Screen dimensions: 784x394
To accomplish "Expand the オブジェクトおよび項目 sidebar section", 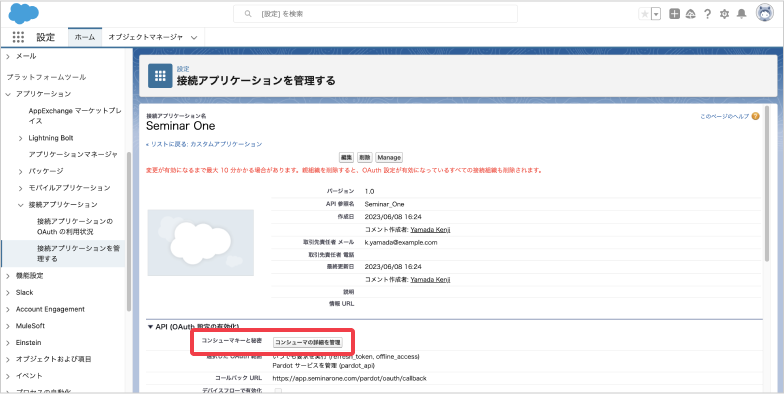I will click(8, 360).
